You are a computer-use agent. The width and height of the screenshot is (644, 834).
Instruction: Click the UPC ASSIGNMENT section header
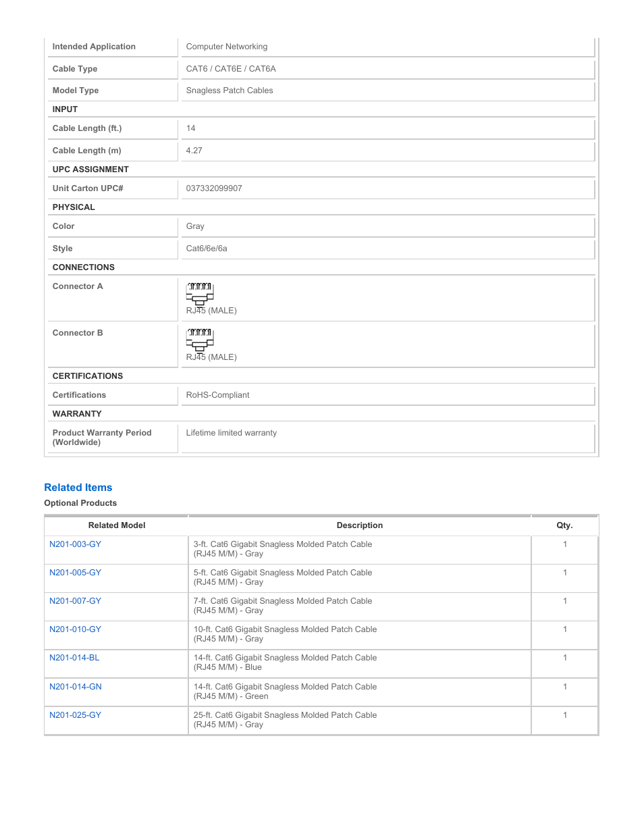90,170
